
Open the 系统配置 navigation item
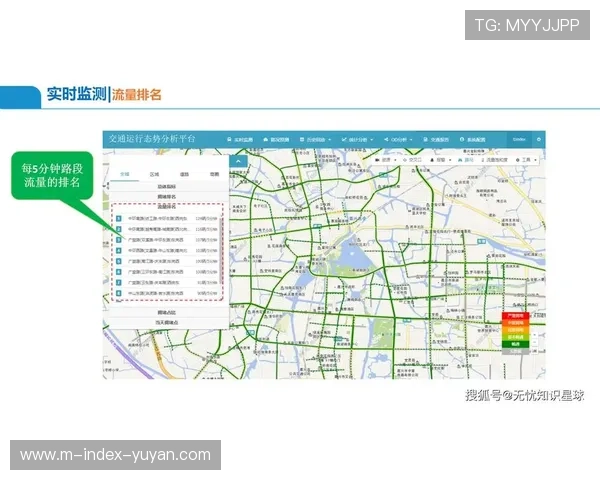click(473, 140)
